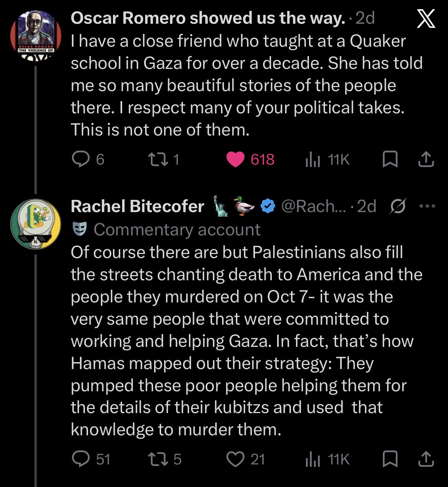Screen dimensions: 448x487
Task: Unlike the Oscar Romero post with 618 likes
Action: (x=250, y=160)
